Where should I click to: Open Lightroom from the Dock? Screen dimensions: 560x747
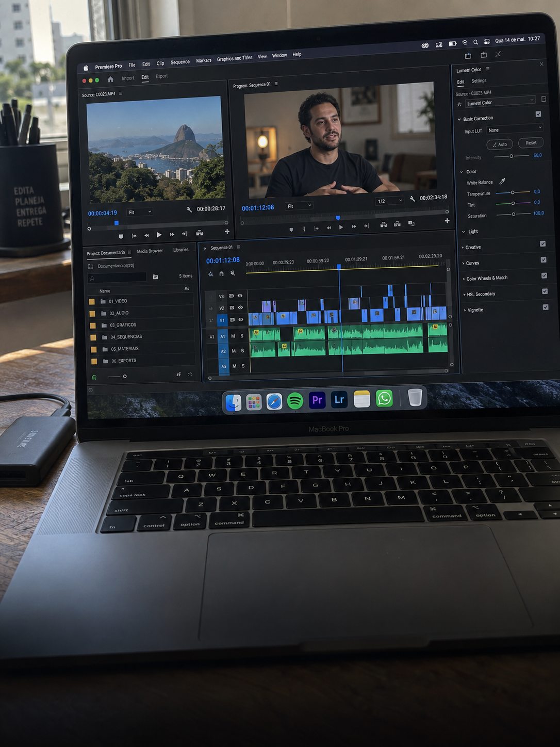click(339, 400)
